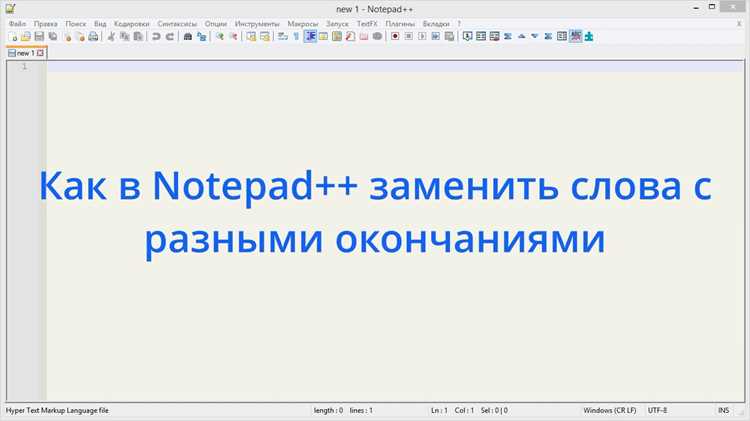This screenshot has height=421, width=750.
Task: Open Find with the binoculars icon
Action: pyautogui.click(x=188, y=36)
